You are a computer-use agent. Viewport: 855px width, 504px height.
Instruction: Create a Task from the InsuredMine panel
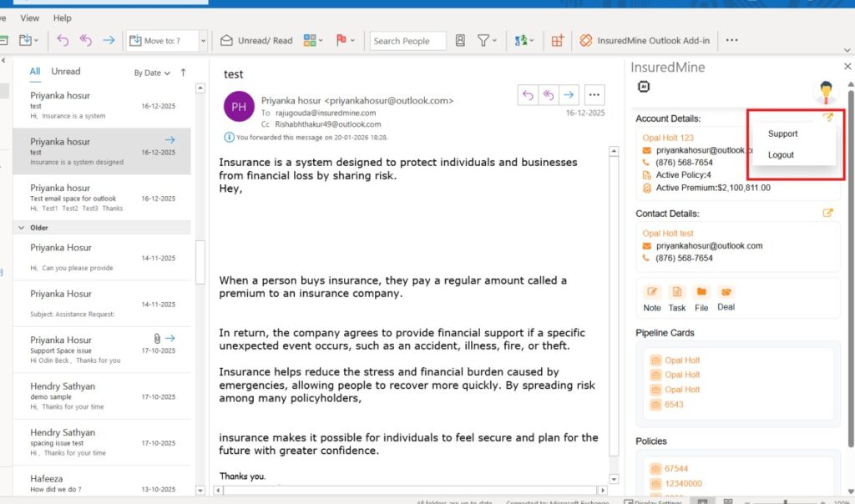[x=677, y=292]
